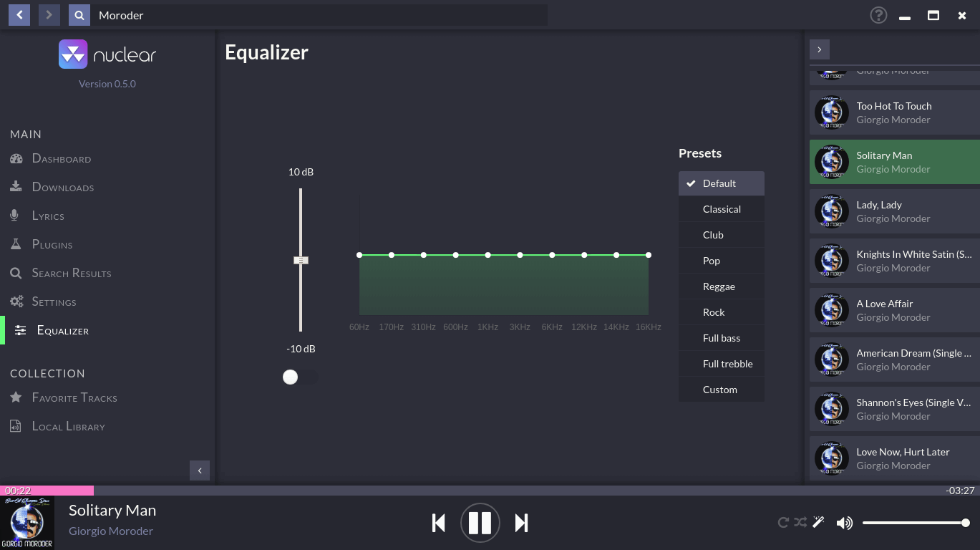Toggle the loop repeat icon
Image resolution: width=980 pixels, height=550 pixels.
click(x=783, y=523)
